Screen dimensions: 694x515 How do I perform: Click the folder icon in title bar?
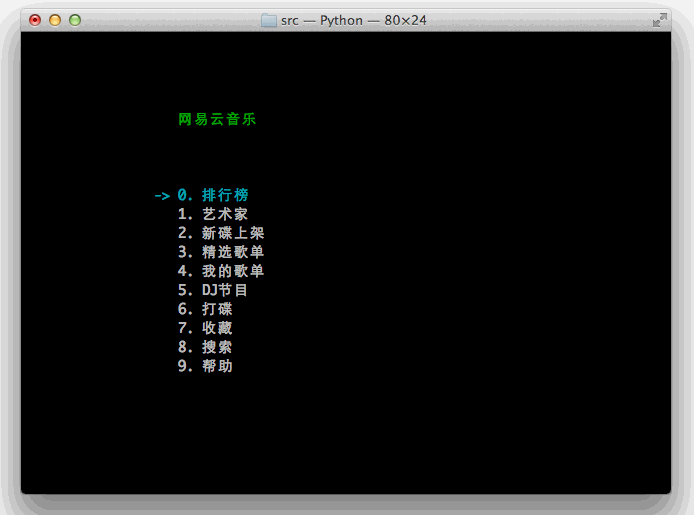coord(269,20)
